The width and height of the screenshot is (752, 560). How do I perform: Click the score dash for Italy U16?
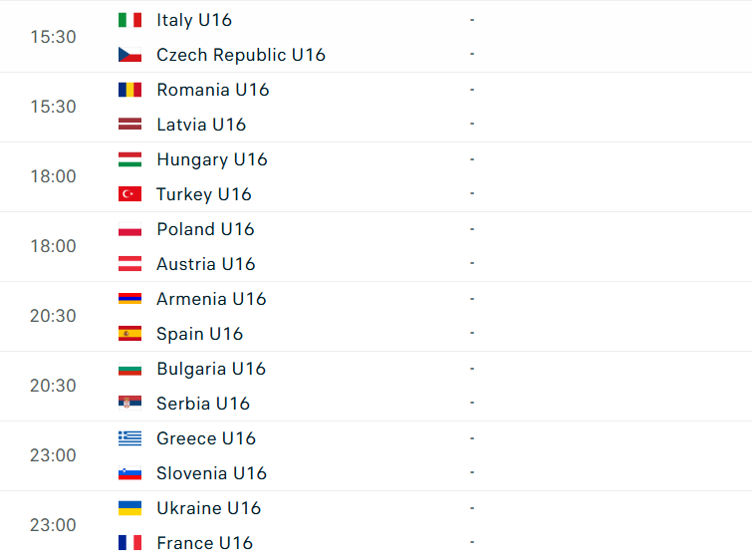[x=472, y=20]
